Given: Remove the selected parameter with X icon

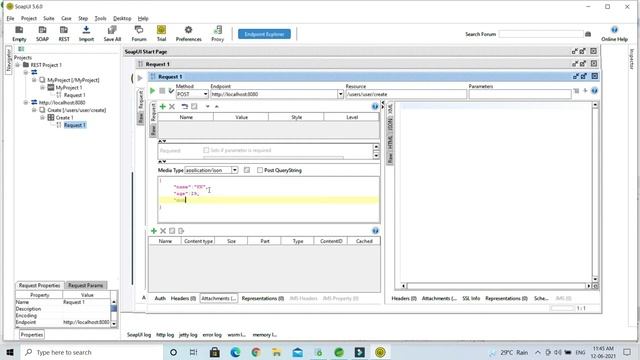Looking at the screenshot, I should pyautogui.click(x=172, y=107).
